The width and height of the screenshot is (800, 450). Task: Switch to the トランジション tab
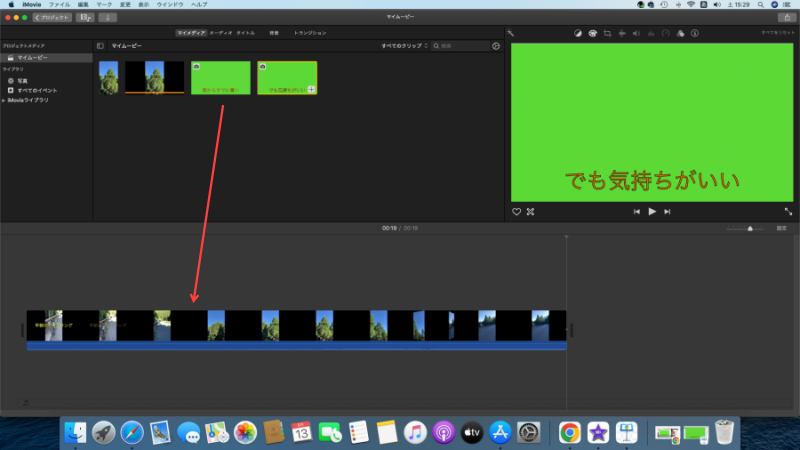click(x=309, y=33)
